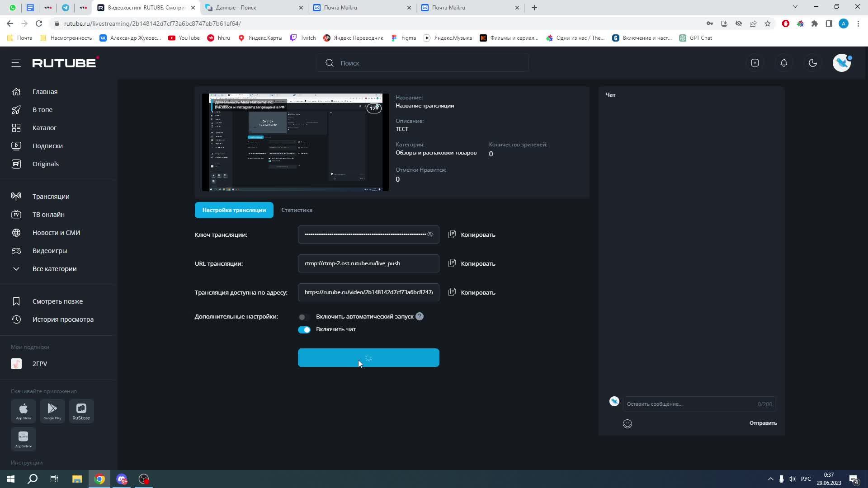Expand the left hamburger menu
The width and height of the screenshot is (868, 488).
coord(17,62)
